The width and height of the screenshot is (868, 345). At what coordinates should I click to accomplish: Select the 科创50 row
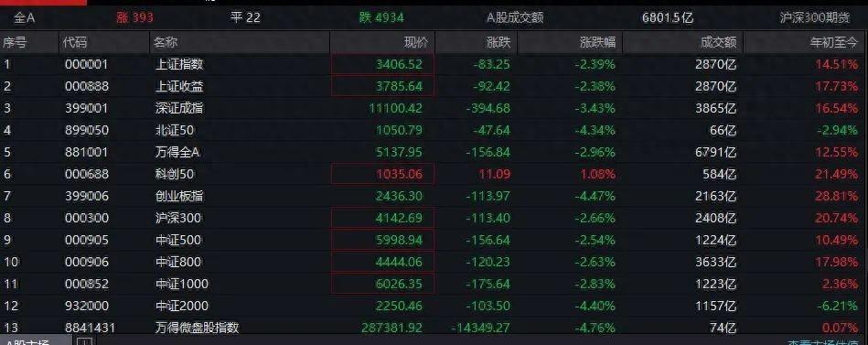pos(434,174)
